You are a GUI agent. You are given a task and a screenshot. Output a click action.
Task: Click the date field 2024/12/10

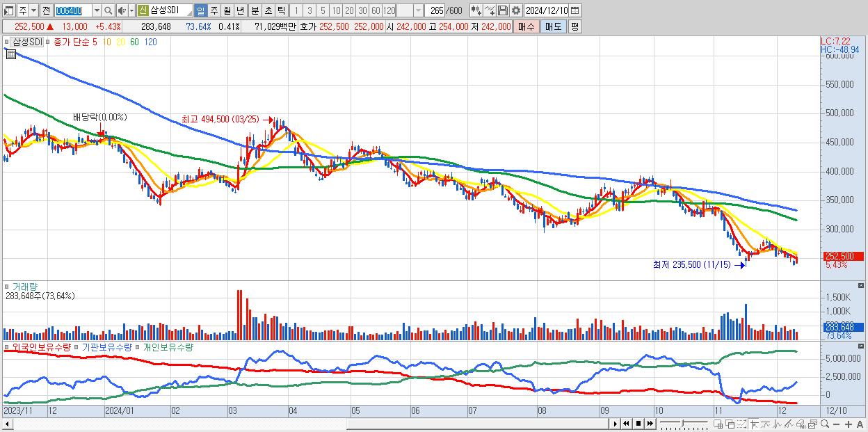(x=546, y=10)
